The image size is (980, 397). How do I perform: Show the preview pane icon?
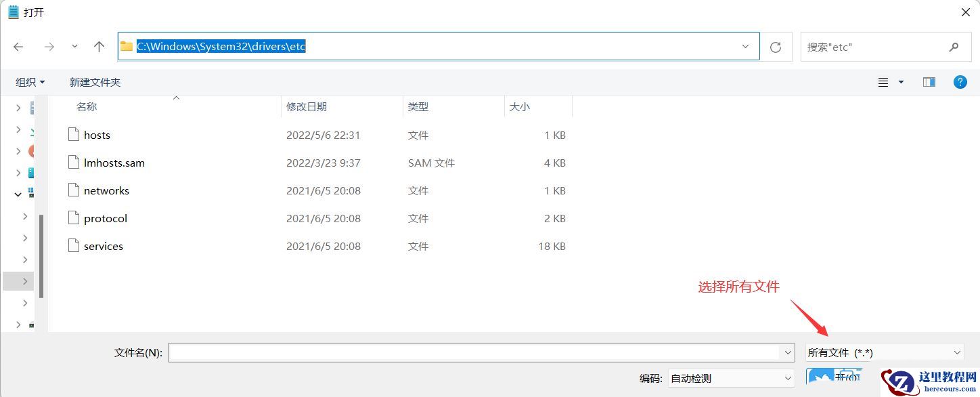pyautogui.click(x=929, y=81)
